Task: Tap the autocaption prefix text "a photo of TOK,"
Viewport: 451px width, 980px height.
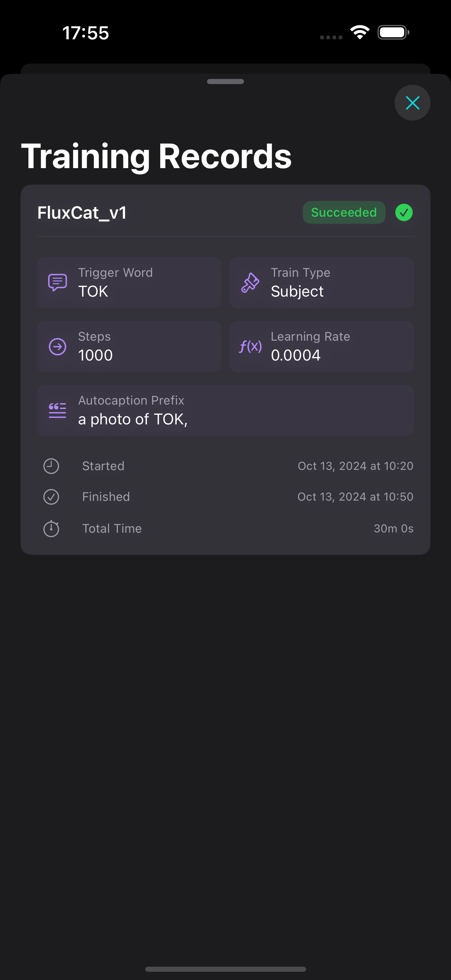Action: tap(133, 419)
